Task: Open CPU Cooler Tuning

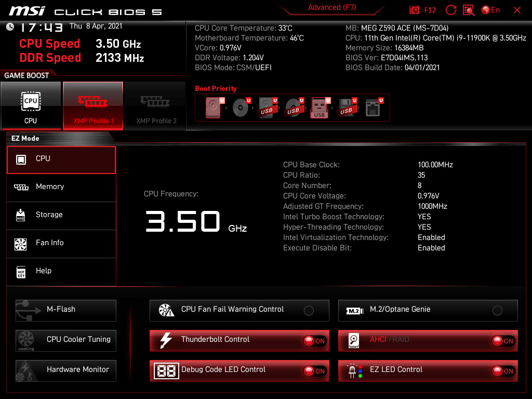Action: (x=66, y=341)
